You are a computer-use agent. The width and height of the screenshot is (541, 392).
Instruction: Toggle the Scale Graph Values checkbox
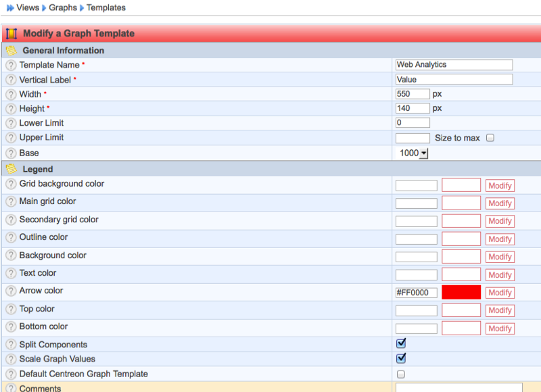(x=401, y=358)
